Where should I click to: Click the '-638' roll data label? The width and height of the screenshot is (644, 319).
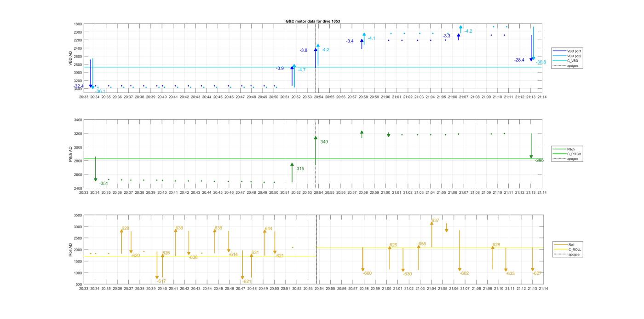click(x=193, y=257)
